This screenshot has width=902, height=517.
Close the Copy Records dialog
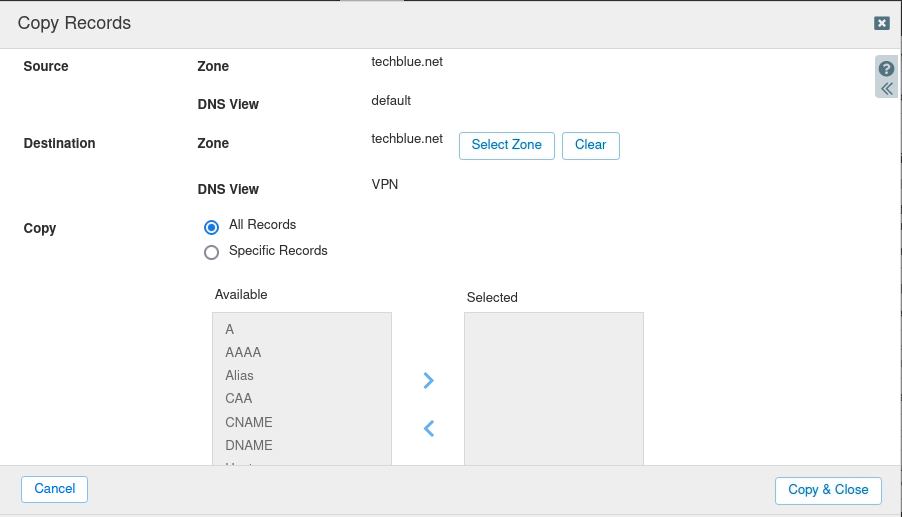881,23
